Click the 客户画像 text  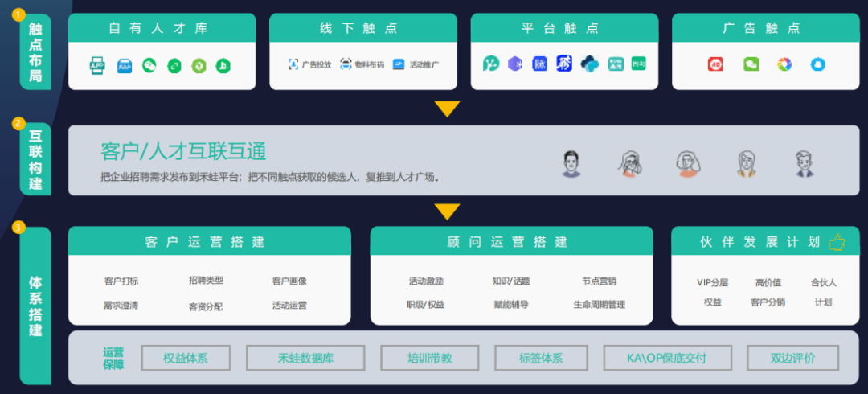(x=289, y=281)
